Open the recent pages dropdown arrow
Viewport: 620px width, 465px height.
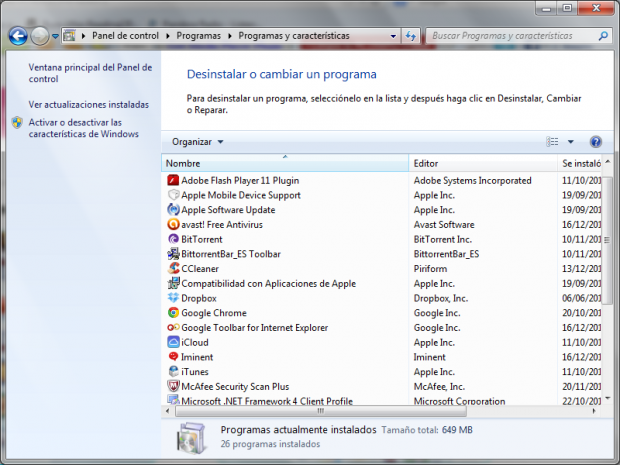(55, 36)
